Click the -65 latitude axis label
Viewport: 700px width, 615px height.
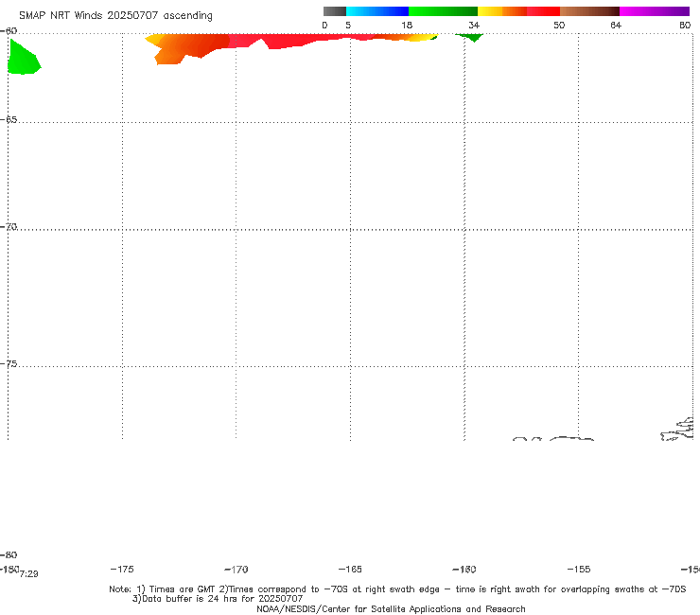[x=9, y=120]
